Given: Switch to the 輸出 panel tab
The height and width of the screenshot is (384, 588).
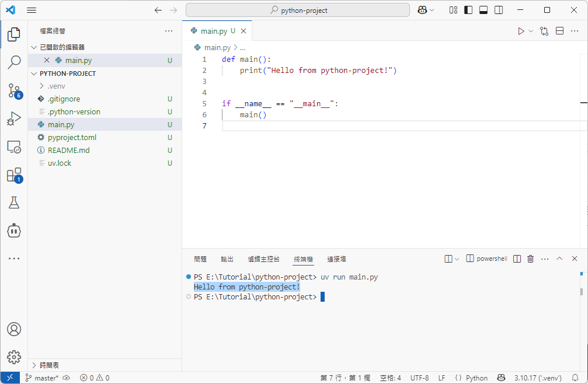Looking at the screenshot, I should coord(227,259).
